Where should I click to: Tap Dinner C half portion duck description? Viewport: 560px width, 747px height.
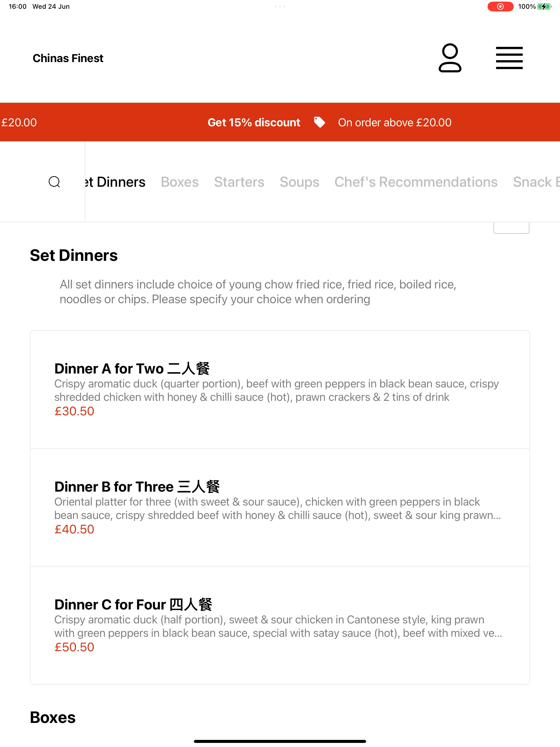tap(278, 626)
